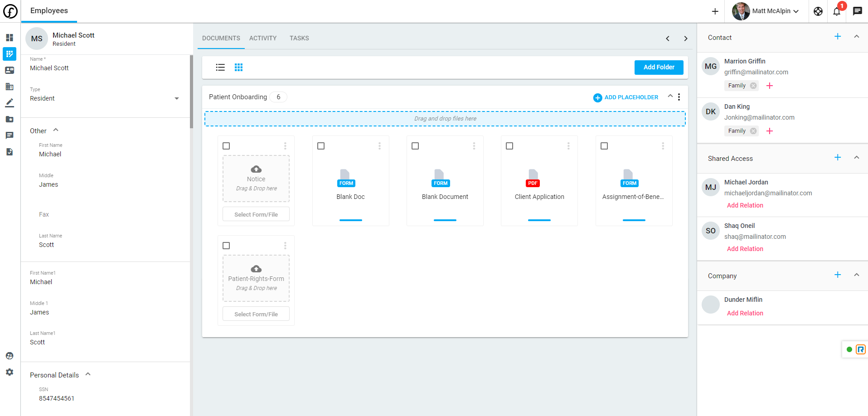Open the notifications bell with badge

(836, 11)
